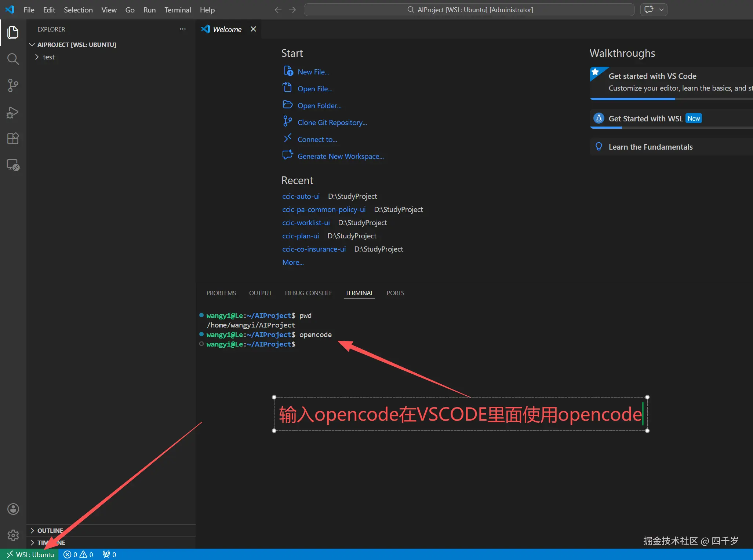Click the forward navigation arrow
The height and width of the screenshot is (560, 753).
tap(292, 10)
